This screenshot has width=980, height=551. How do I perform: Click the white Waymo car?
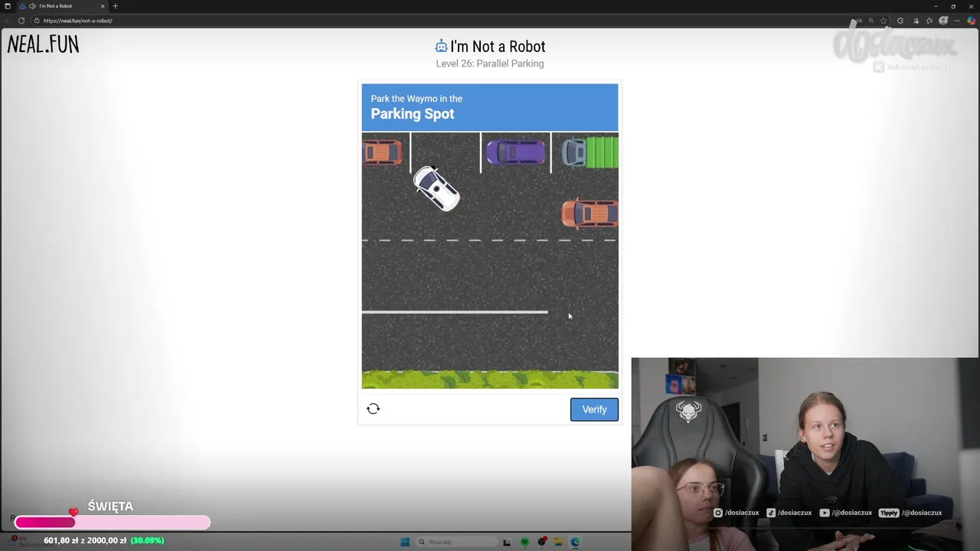(436, 188)
